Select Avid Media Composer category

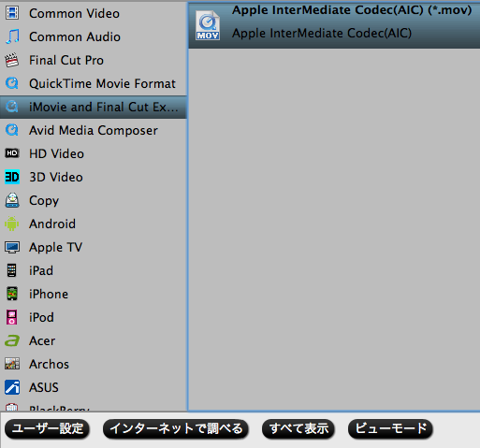(x=94, y=130)
